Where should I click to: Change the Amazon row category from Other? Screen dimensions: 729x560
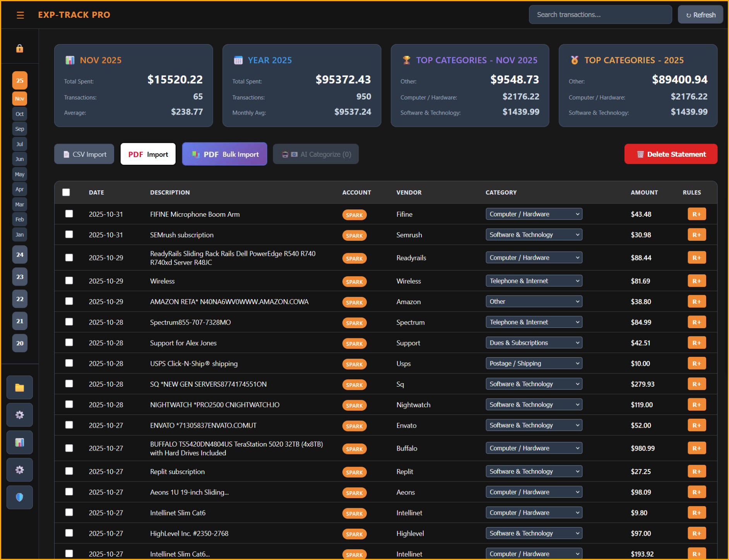[x=534, y=301]
